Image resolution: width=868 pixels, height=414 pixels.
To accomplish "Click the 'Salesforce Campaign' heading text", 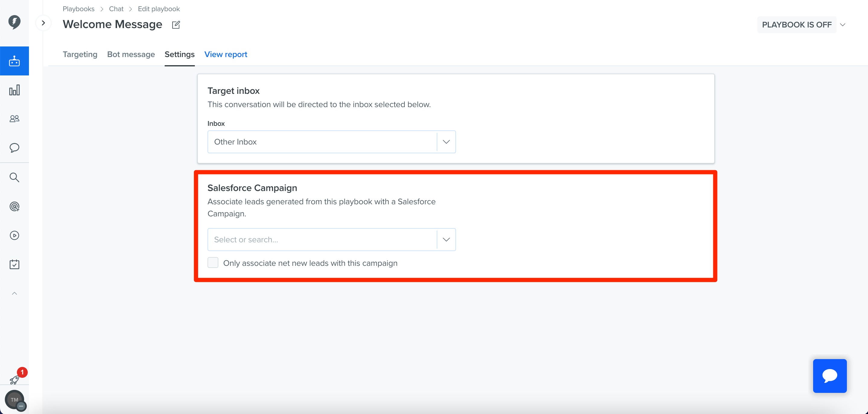I will [x=252, y=188].
